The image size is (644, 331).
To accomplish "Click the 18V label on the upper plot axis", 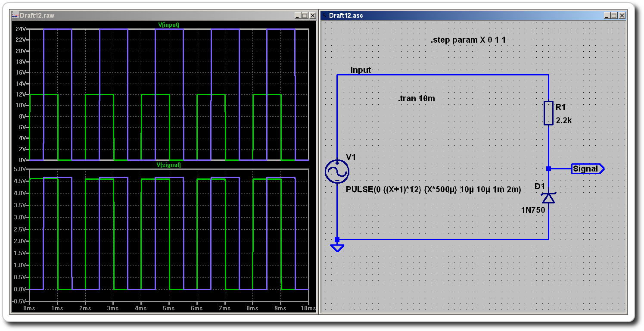I will (x=21, y=62).
